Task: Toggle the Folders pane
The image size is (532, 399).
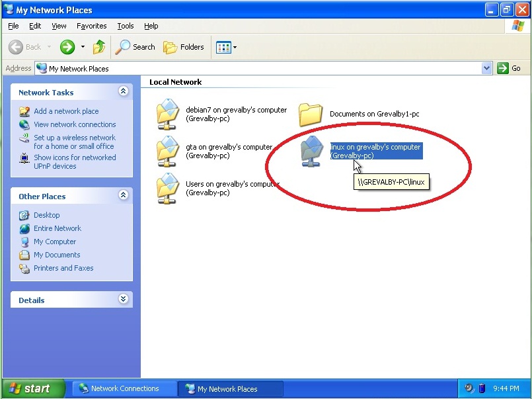Action: [x=184, y=47]
